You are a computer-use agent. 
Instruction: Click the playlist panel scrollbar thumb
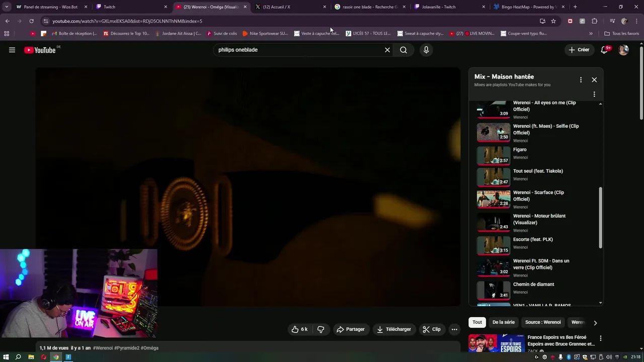click(x=600, y=217)
